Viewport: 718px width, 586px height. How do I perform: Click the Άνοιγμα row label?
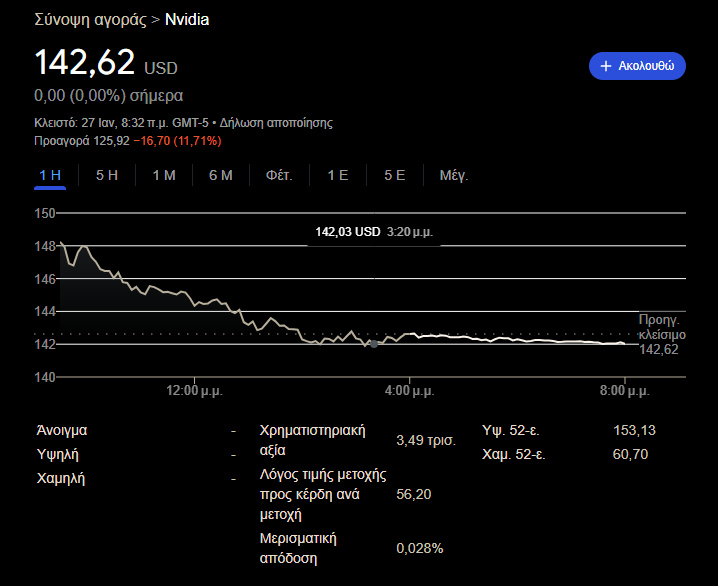click(x=62, y=430)
